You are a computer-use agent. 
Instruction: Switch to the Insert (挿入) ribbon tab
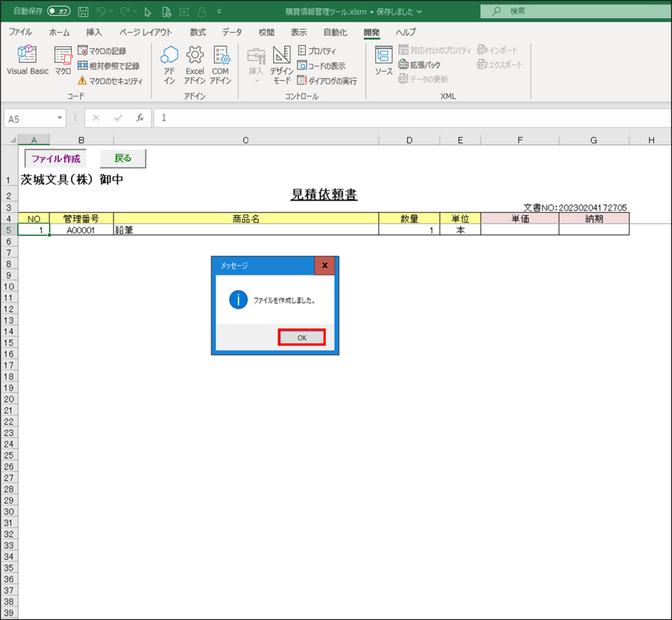pos(94,32)
